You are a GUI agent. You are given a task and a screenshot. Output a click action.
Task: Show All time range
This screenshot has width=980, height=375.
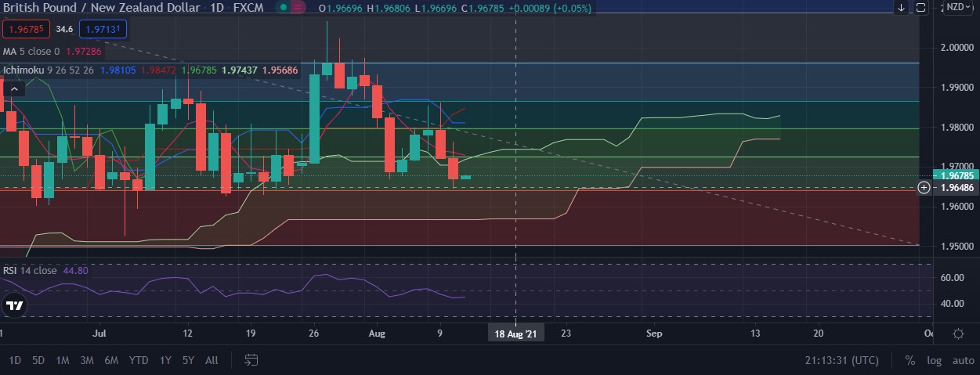click(x=212, y=360)
